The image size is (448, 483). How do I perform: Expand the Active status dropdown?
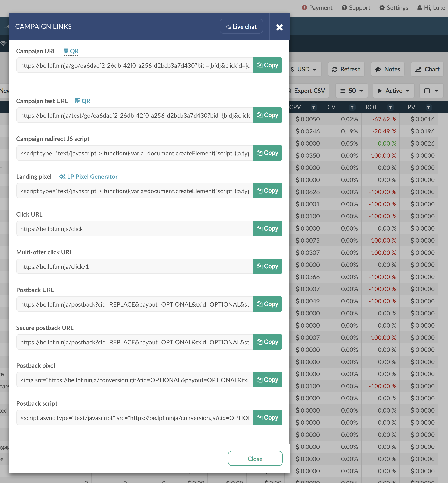point(393,91)
